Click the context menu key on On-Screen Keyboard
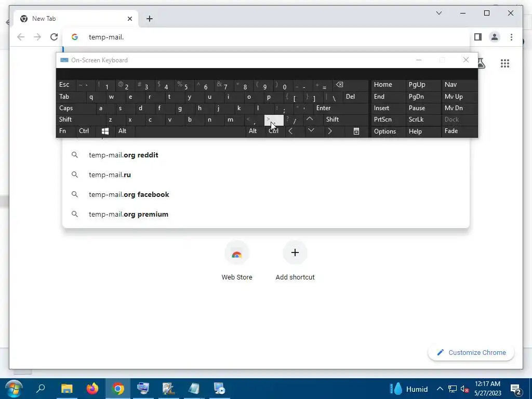The image size is (532, 399). (x=356, y=131)
